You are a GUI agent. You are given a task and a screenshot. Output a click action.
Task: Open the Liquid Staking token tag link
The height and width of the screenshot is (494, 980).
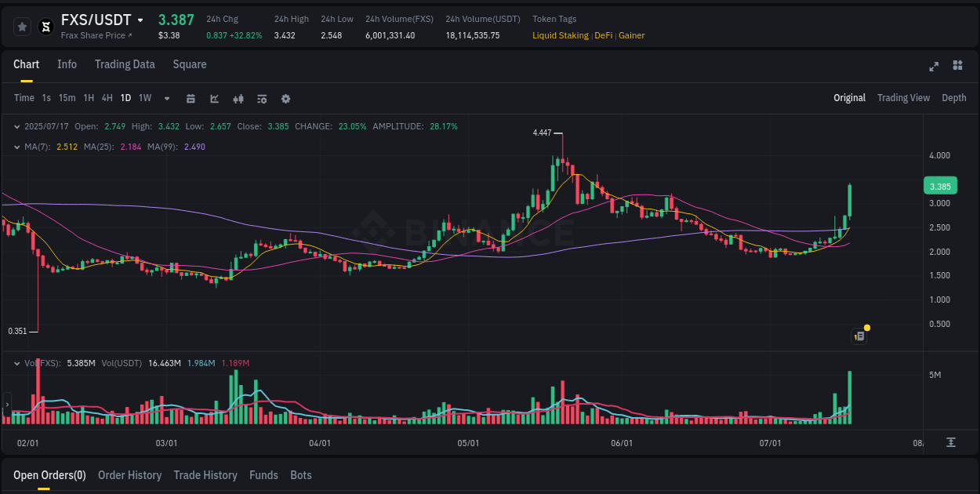[559, 35]
